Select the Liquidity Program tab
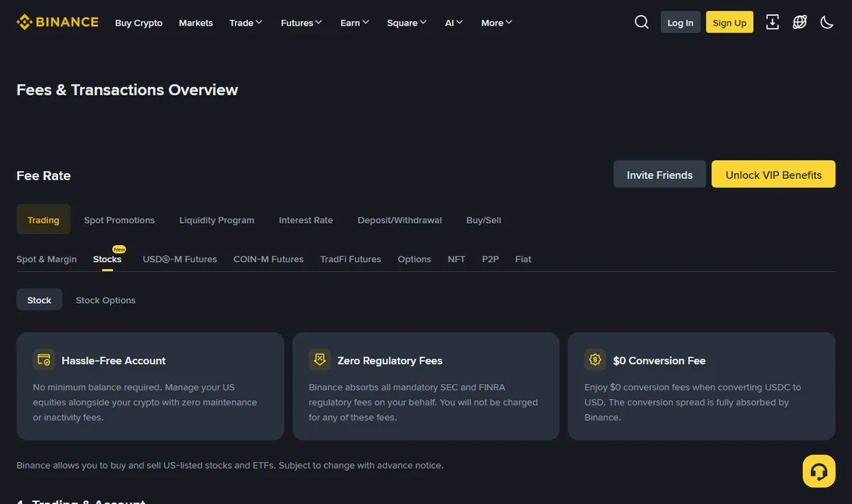This screenshot has height=504, width=852. pyautogui.click(x=217, y=220)
